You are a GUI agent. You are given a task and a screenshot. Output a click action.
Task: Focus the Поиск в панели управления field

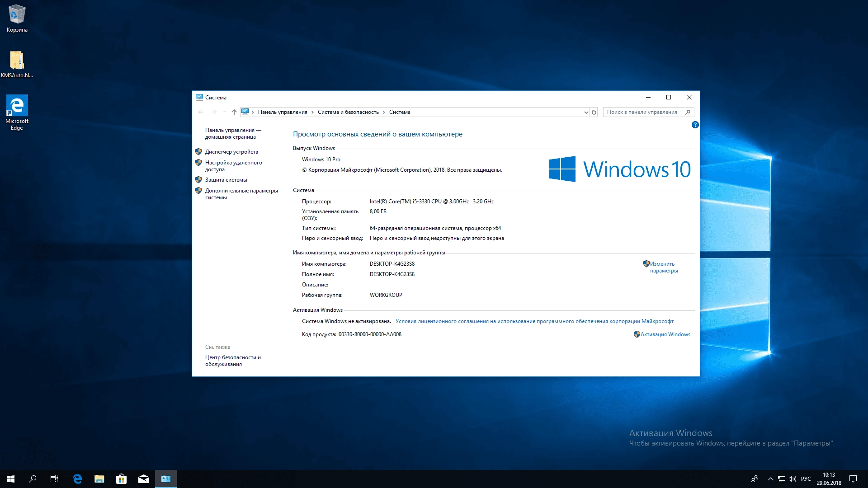pyautogui.click(x=648, y=112)
